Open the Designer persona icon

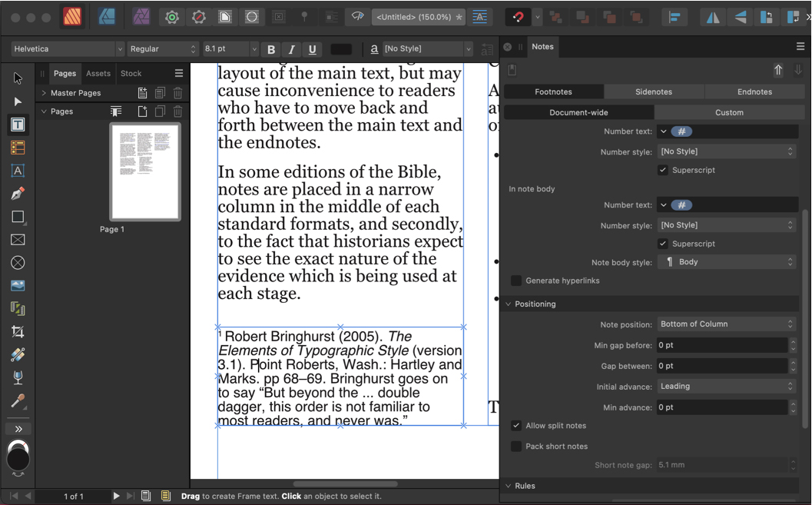pyautogui.click(x=107, y=17)
